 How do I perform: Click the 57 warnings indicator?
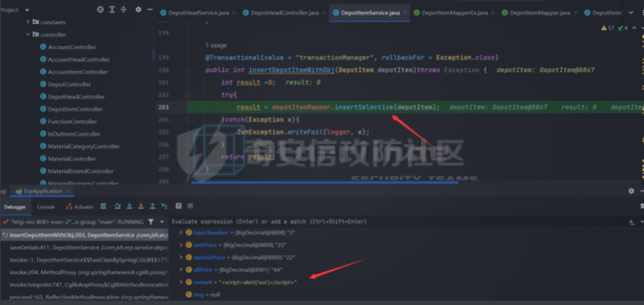pyautogui.click(x=608, y=28)
